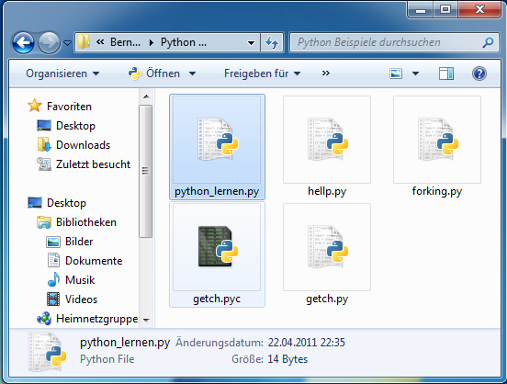Open the view options dropdown arrow
The image size is (507, 384).
coord(415,74)
